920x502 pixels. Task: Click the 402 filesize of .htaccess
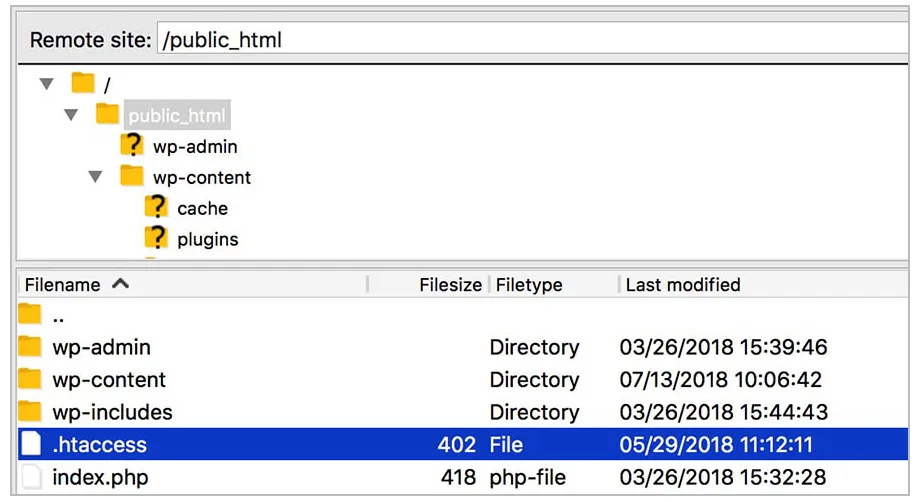[x=457, y=445]
